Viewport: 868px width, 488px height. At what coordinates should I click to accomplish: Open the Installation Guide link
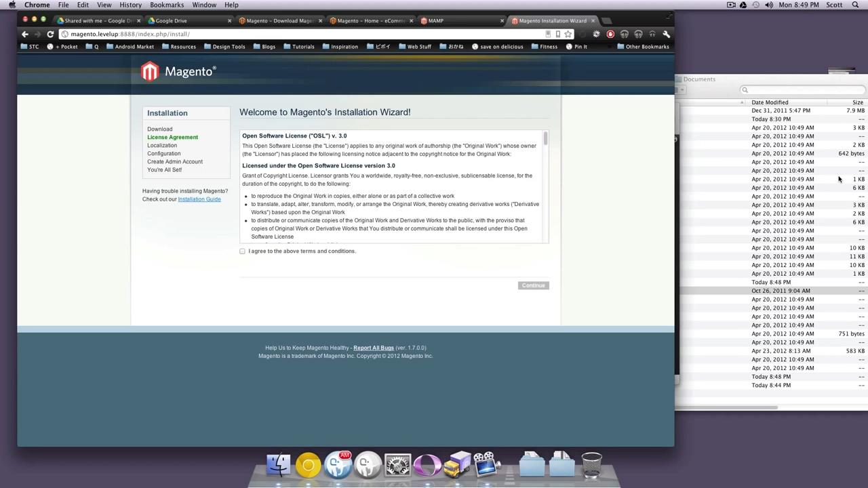pyautogui.click(x=199, y=199)
